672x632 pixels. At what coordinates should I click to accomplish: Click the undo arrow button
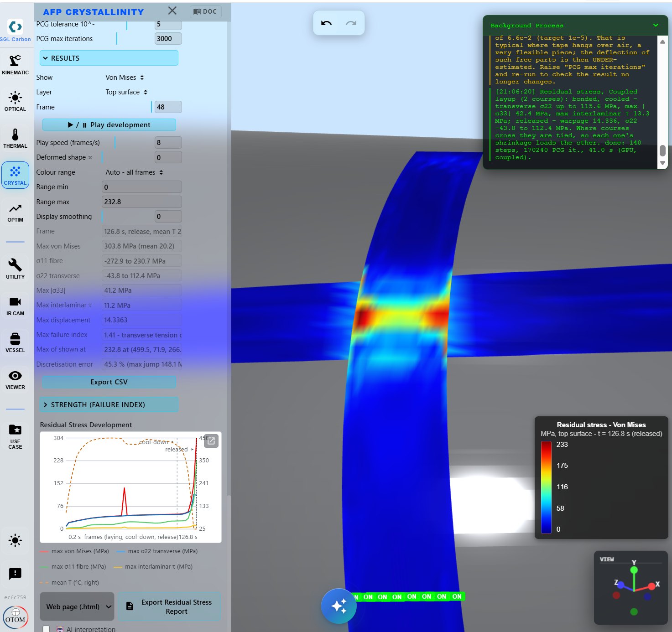[x=326, y=23]
